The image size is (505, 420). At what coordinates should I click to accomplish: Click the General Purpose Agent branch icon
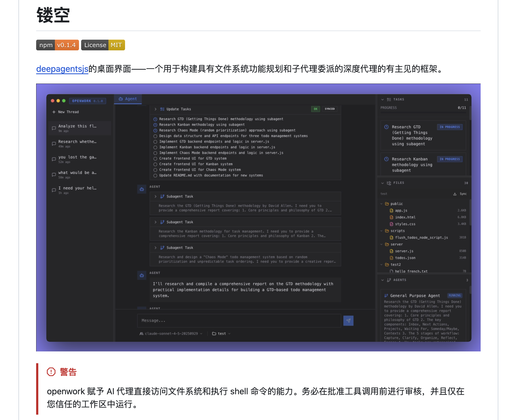[386, 296]
